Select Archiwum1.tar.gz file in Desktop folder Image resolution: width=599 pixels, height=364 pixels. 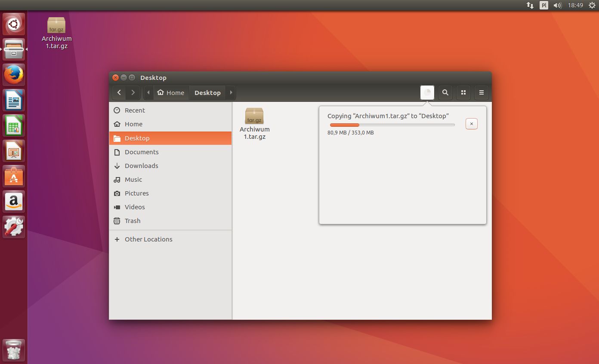click(x=254, y=124)
